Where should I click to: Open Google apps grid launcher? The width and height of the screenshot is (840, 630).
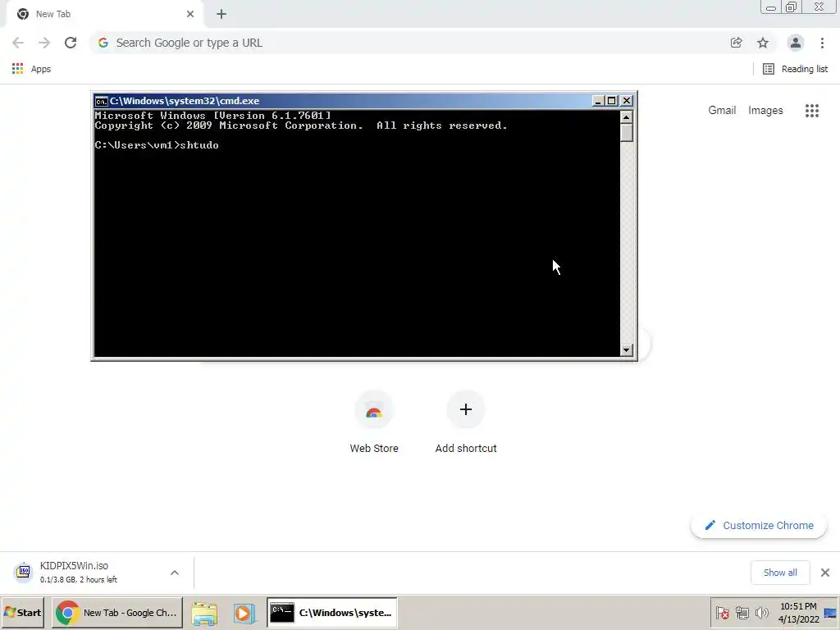(811, 111)
